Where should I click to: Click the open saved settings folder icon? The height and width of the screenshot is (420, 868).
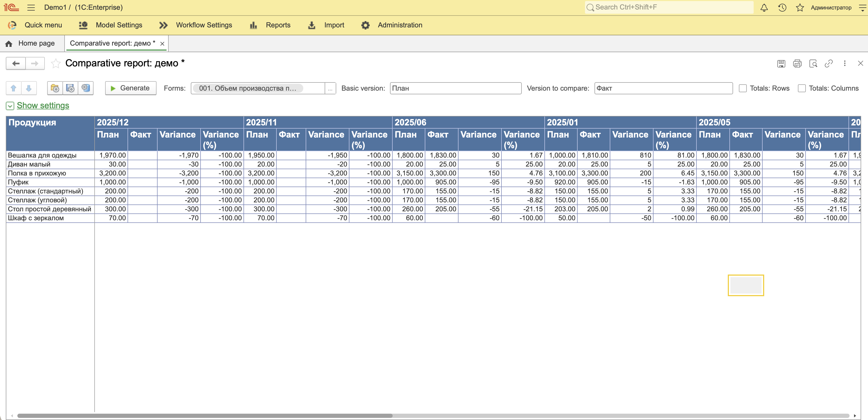[55, 88]
